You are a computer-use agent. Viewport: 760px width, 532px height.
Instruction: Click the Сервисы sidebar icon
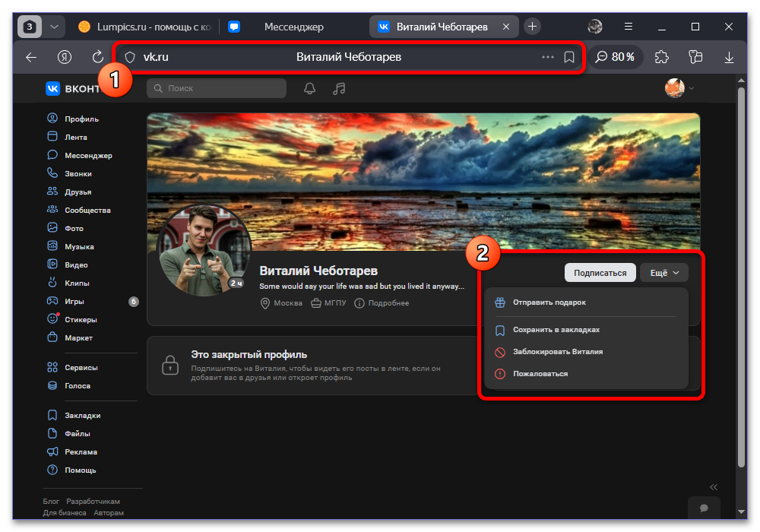click(52, 367)
